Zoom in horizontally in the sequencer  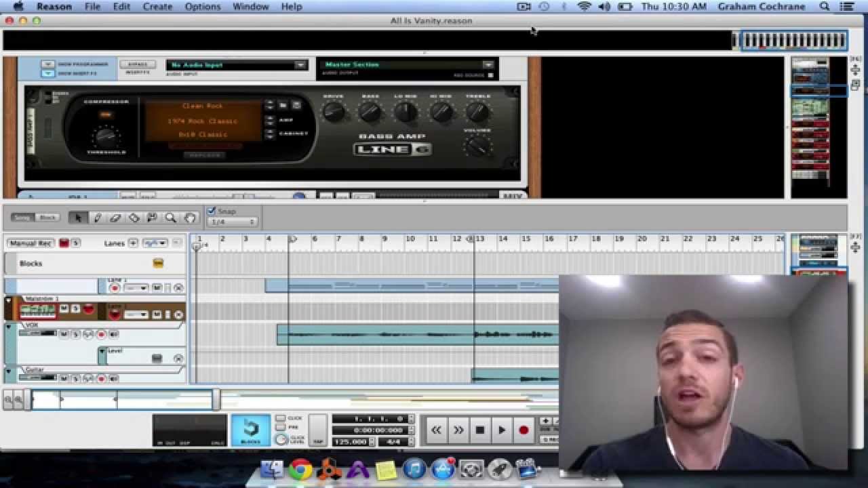pos(18,401)
